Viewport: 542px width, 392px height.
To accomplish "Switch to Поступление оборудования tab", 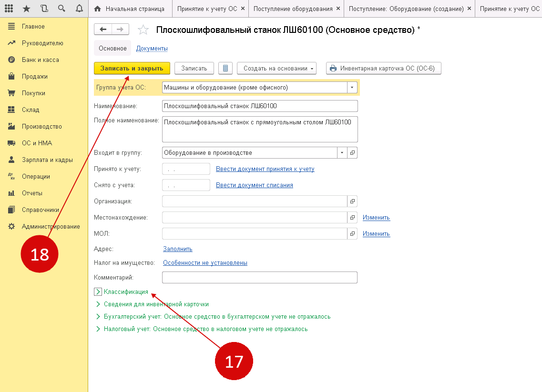I will click(293, 9).
